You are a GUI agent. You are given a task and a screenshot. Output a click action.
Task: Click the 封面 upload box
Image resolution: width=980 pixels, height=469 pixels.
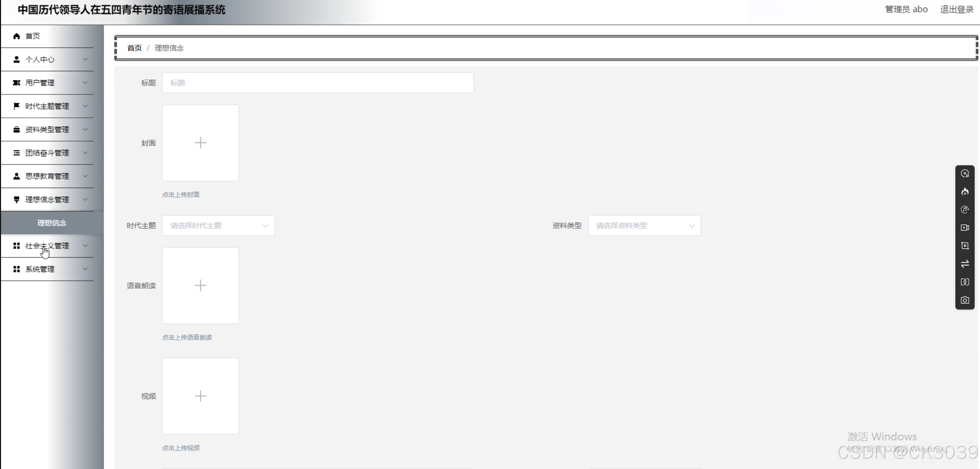pyautogui.click(x=201, y=143)
